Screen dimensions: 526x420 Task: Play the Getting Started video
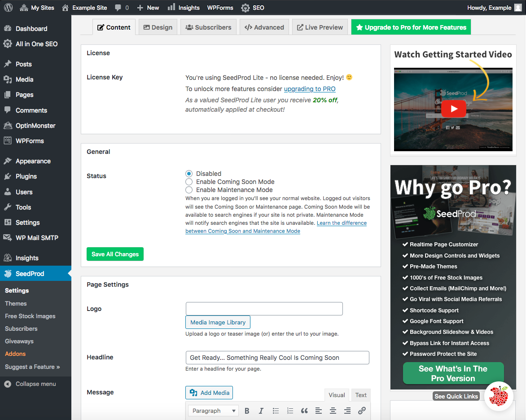tap(454, 109)
